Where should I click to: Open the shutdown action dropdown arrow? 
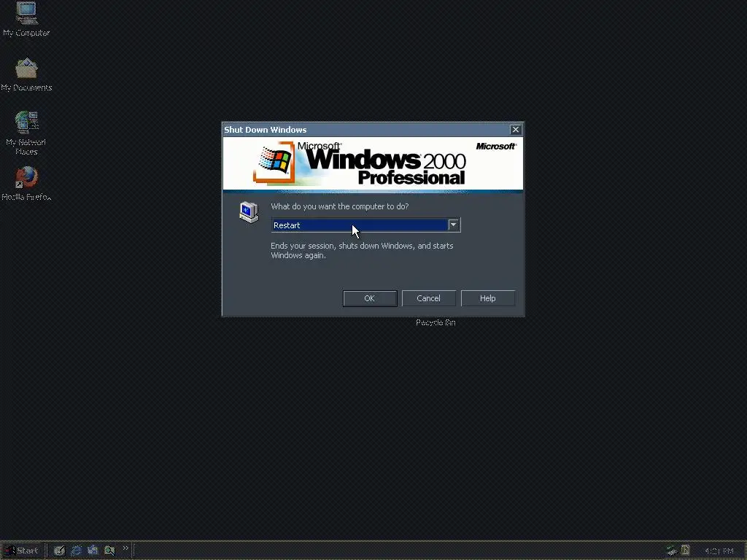(454, 225)
